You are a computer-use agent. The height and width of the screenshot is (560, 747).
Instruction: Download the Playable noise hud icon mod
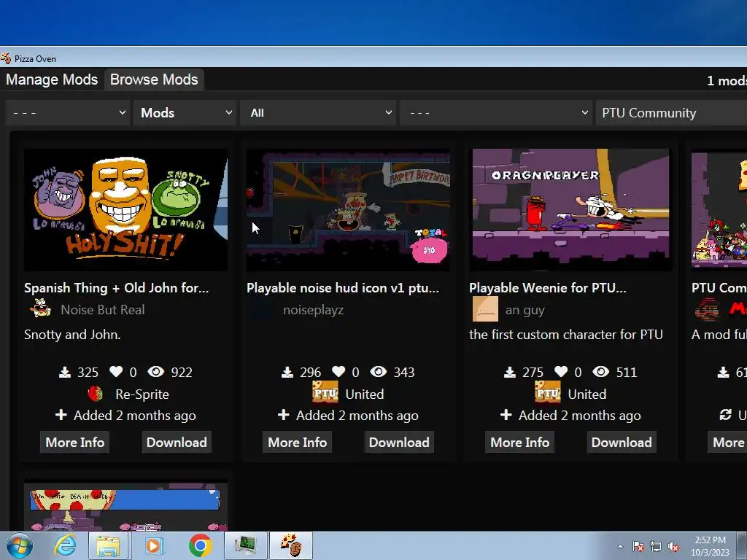point(399,443)
